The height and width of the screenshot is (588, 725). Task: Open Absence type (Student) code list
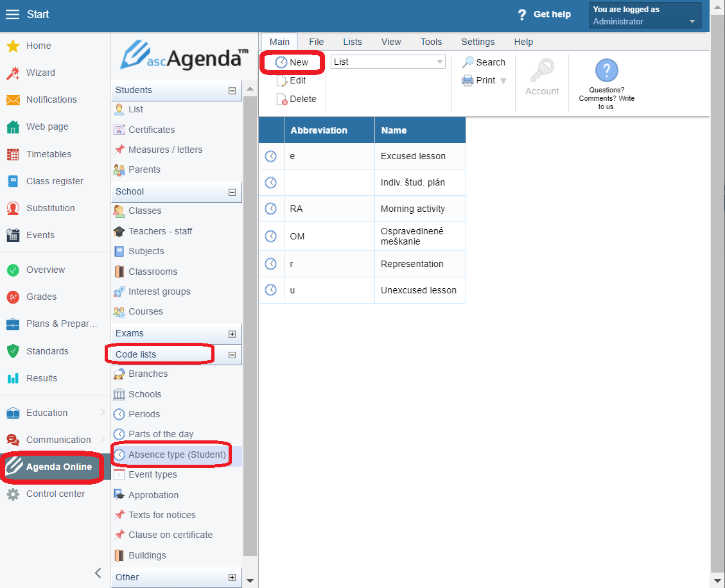(x=177, y=455)
